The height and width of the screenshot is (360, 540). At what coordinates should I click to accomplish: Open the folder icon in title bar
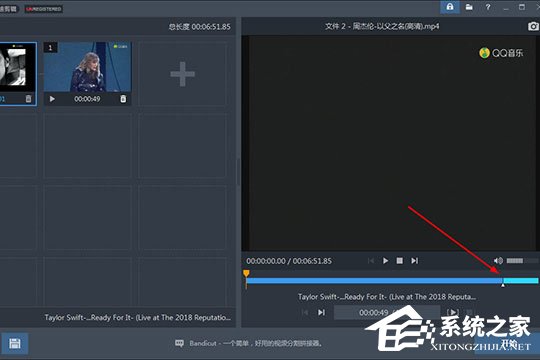click(x=469, y=7)
